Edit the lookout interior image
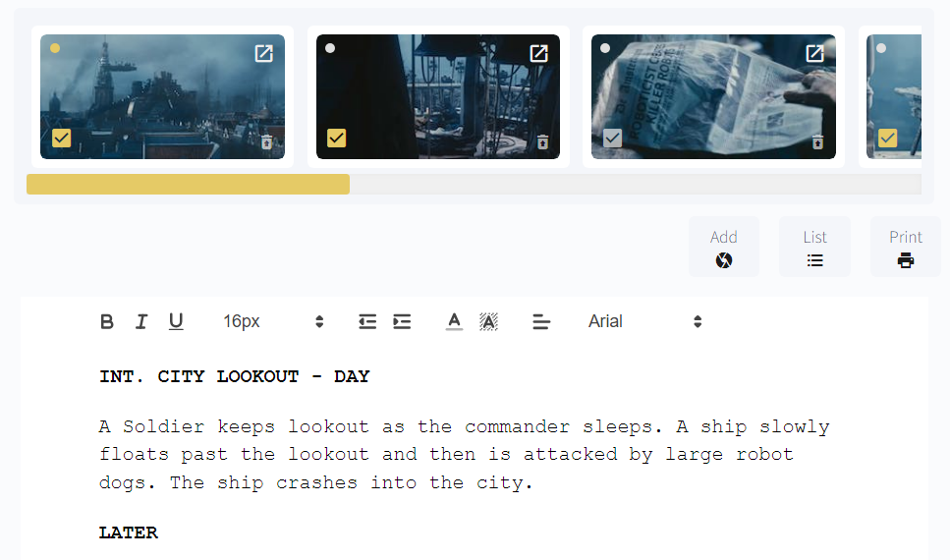The width and height of the screenshot is (950, 560). tap(538, 53)
